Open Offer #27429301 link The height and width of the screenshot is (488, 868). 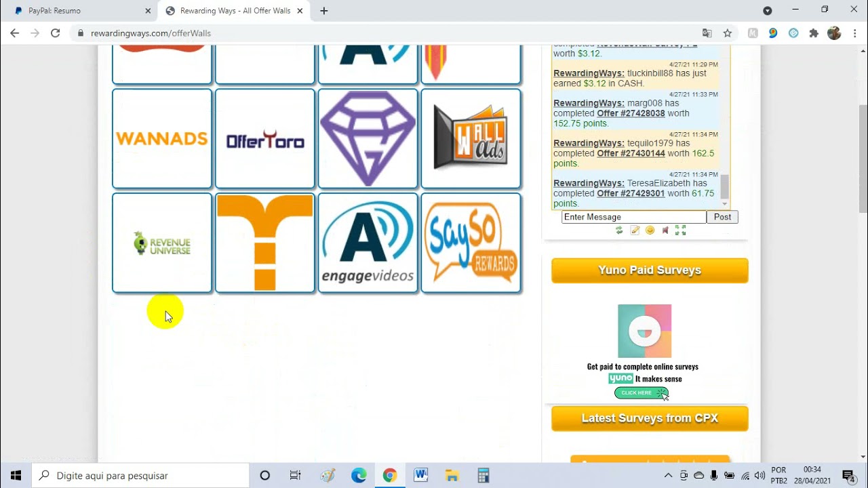631,193
